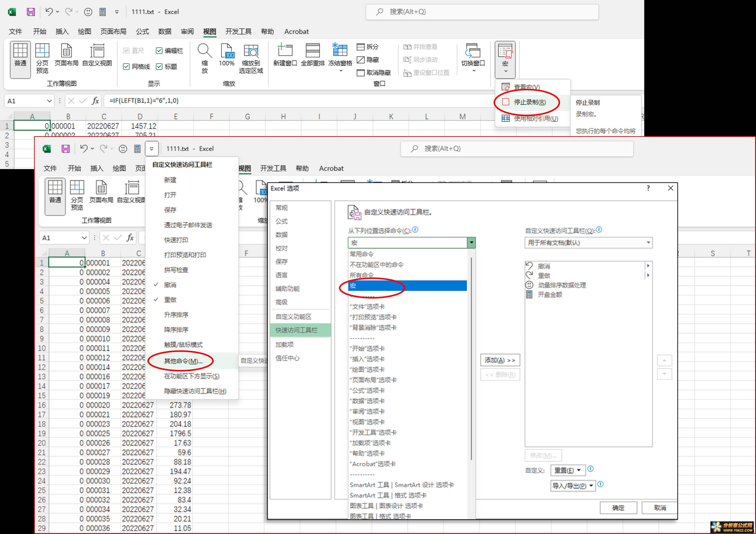Open 从下列位置选择命令 combo box arrow

(471, 243)
